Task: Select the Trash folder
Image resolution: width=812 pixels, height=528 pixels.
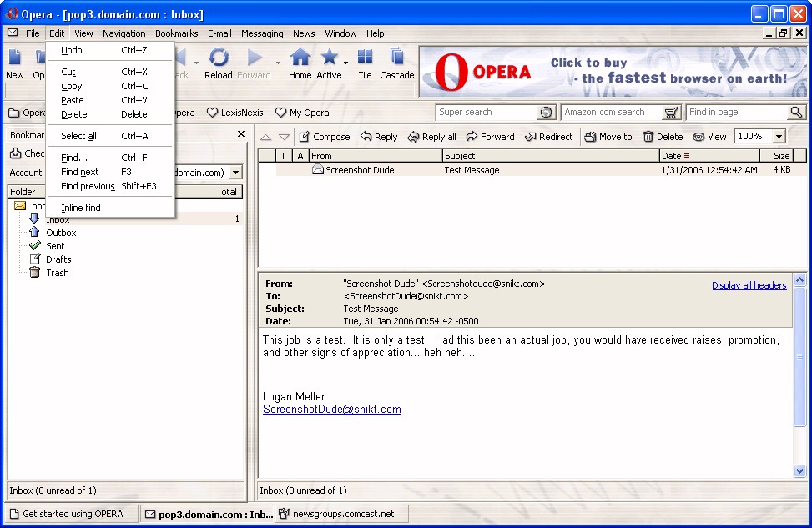Action: pos(58,273)
